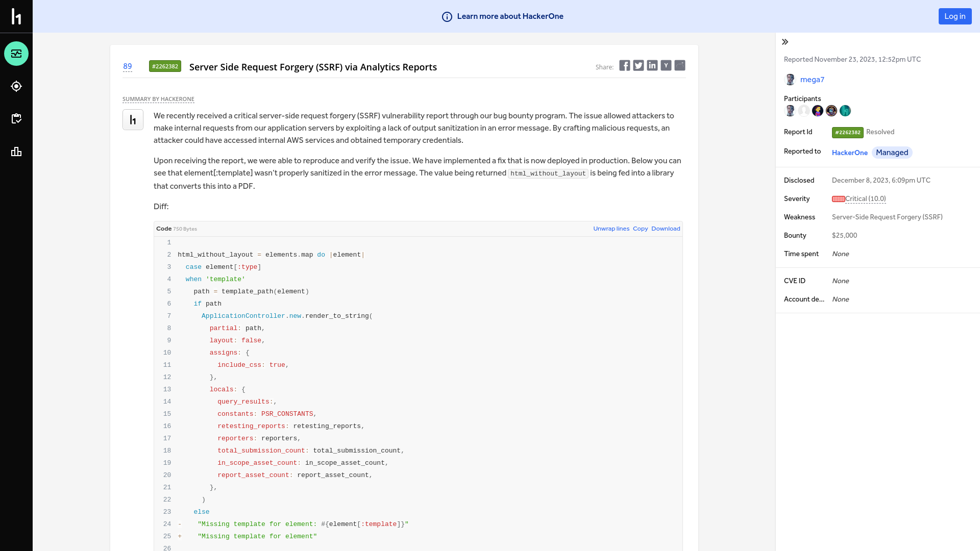Viewport: 980px width, 551px height.
Task: Click the Summary by HackerOne heading
Action: pos(158,99)
